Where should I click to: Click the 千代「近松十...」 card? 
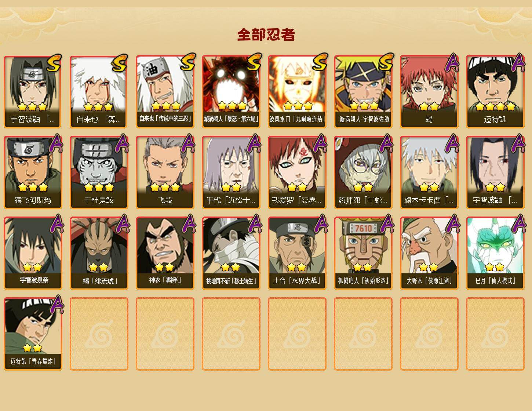click(x=231, y=172)
